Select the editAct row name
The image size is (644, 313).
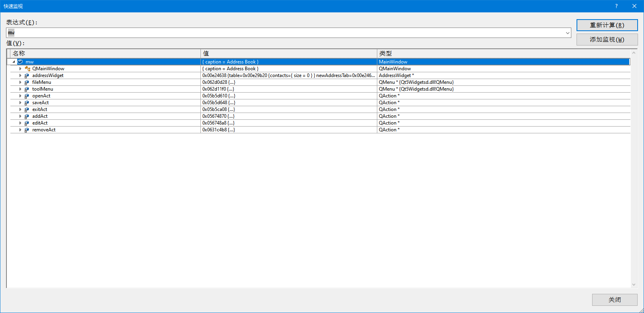(40, 123)
